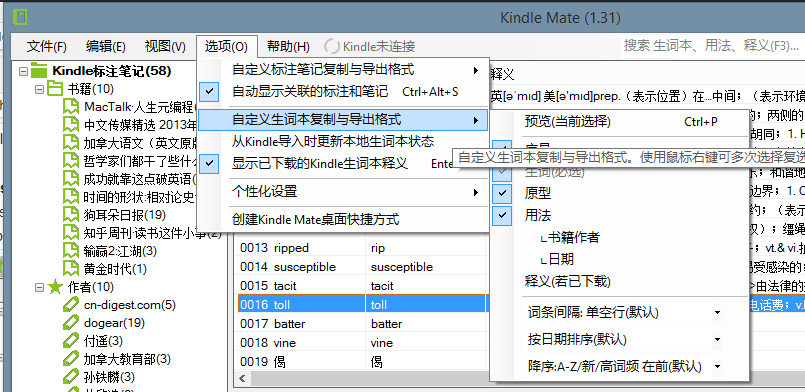Image resolution: width=805 pixels, height=392 pixels.
Task: Open the 编辑(E) menu
Action: (106, 47)
